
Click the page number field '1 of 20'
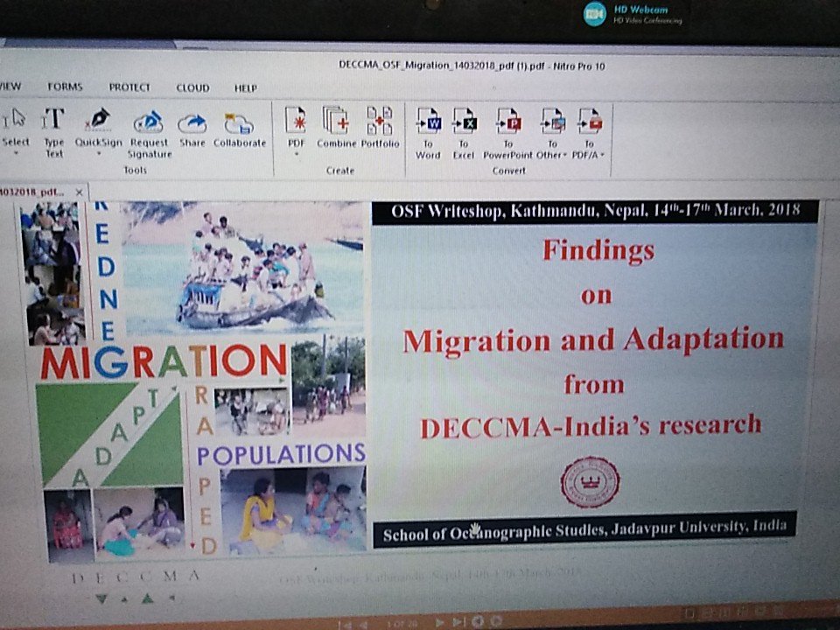tap(402, 624)
